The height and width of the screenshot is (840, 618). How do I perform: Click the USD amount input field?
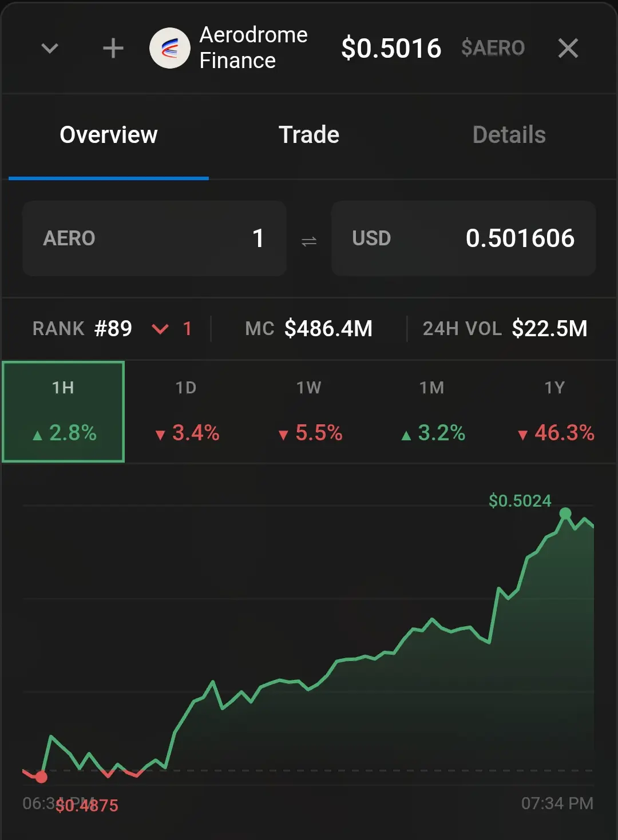coord(463,238)
